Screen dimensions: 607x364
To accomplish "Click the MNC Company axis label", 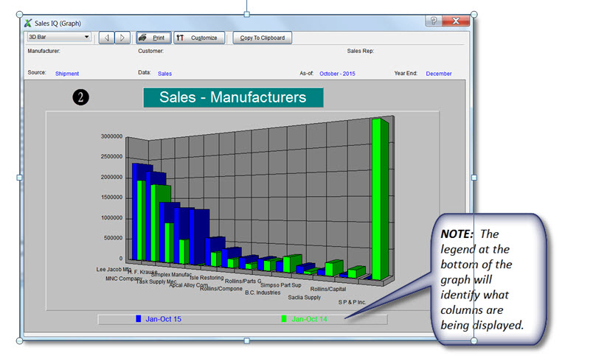I will tap(124, 279).
